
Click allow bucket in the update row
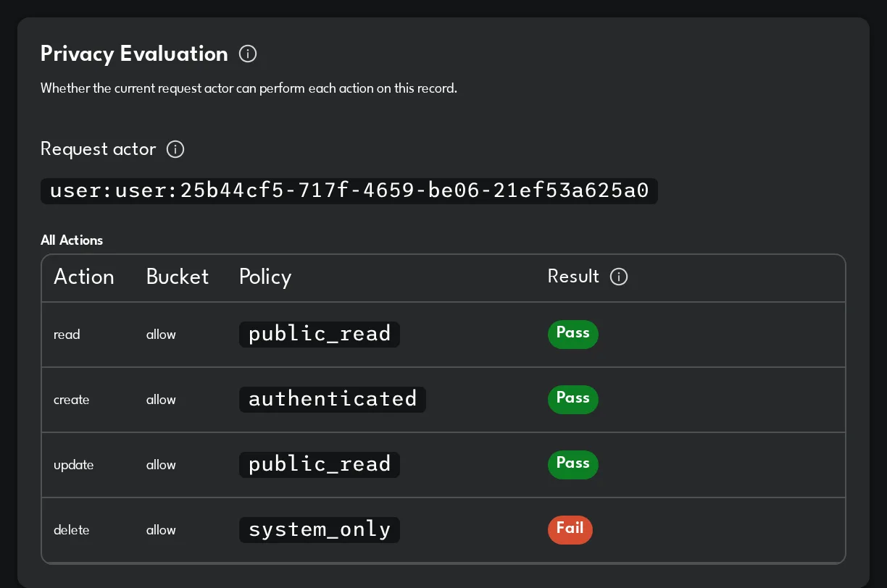pos(161,465)
